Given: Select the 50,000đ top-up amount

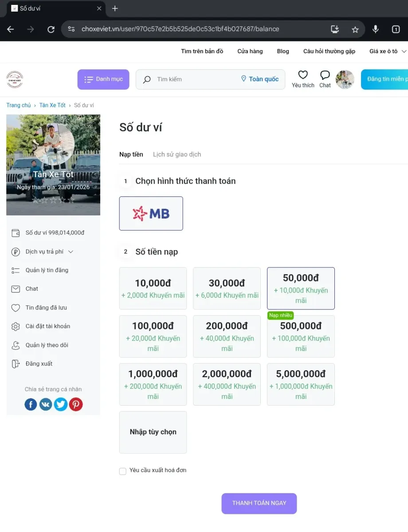Looking at the screenshot, I should pyautogui.click(x=301, y=288).
